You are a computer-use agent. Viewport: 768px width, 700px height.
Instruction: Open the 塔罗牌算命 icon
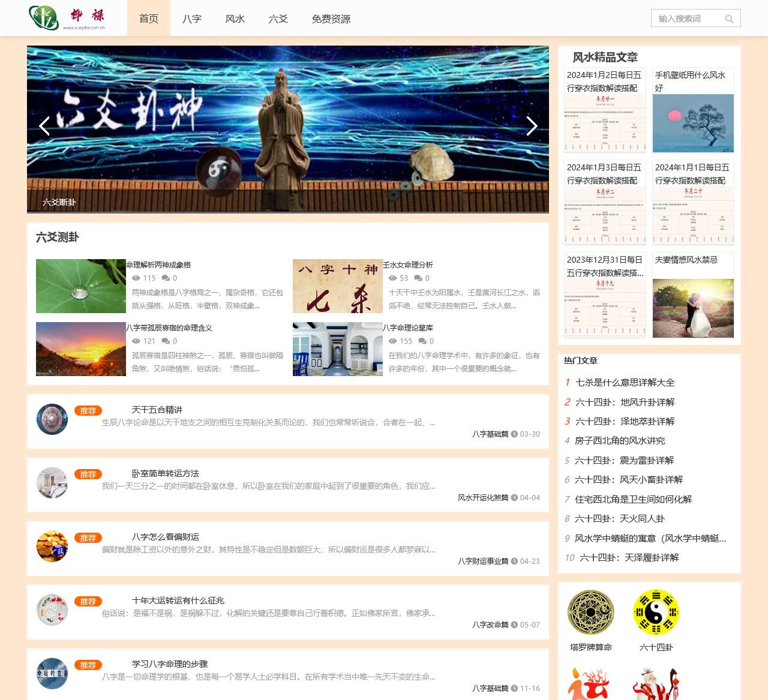click(x=591, y=612)
